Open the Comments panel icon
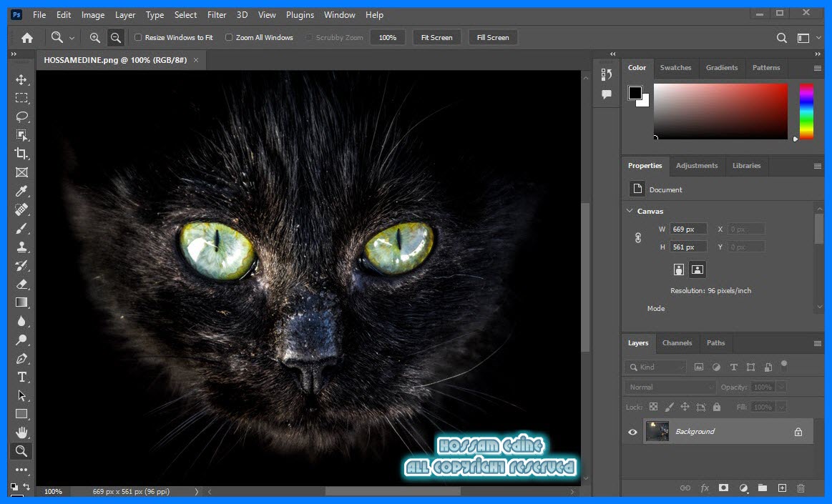Viewport: 832px width, 504px height. click(607, 94)
